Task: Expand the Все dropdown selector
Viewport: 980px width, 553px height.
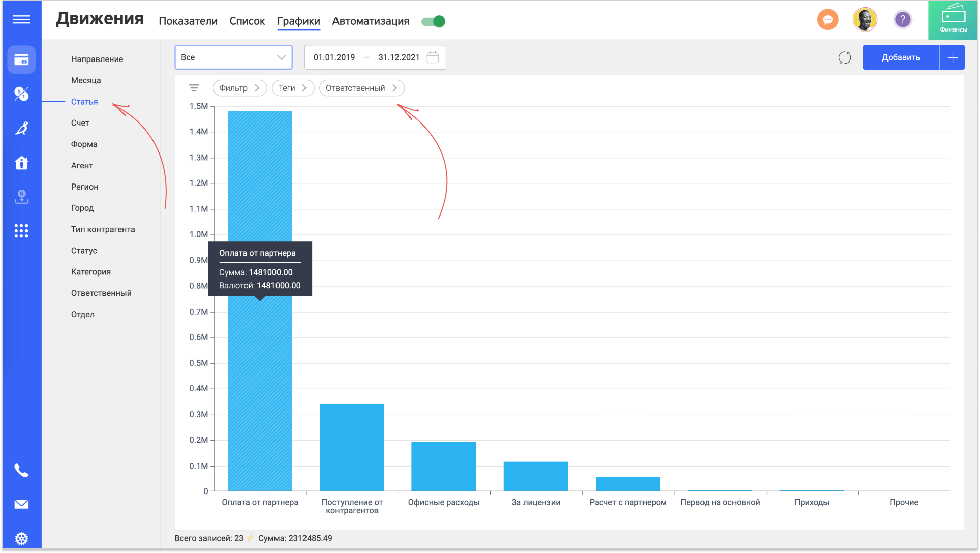Action: [x=233, y=57]
